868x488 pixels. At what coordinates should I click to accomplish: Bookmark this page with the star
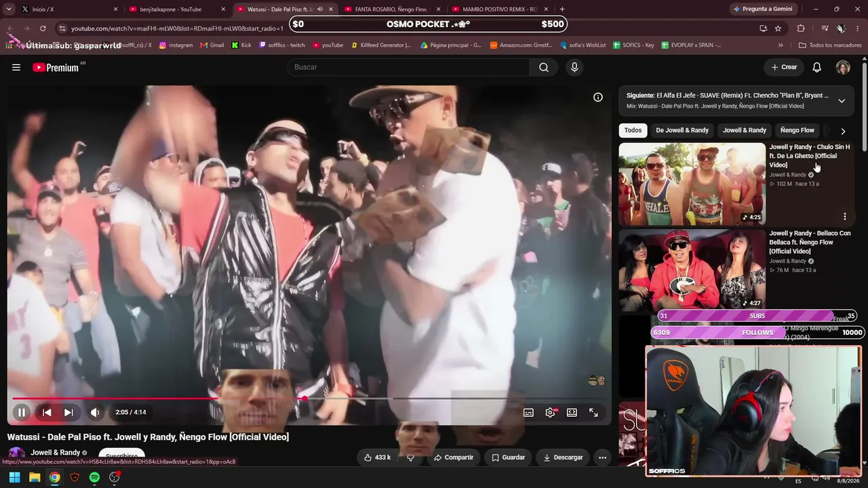tap(778, 28)
